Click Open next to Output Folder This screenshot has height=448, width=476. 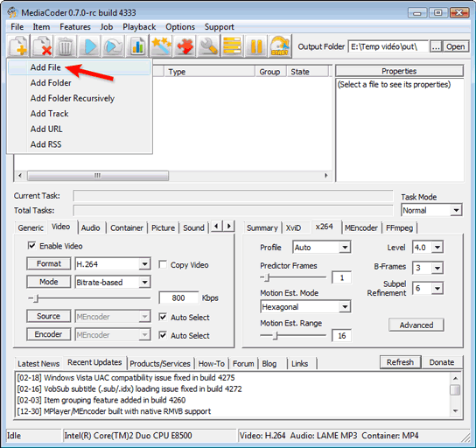pyautogui.click(x=455, y=46)
